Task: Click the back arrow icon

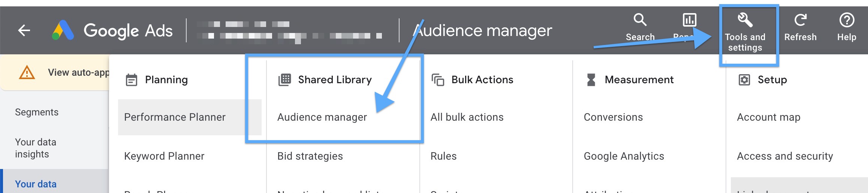Action: [x=24, y=30]
